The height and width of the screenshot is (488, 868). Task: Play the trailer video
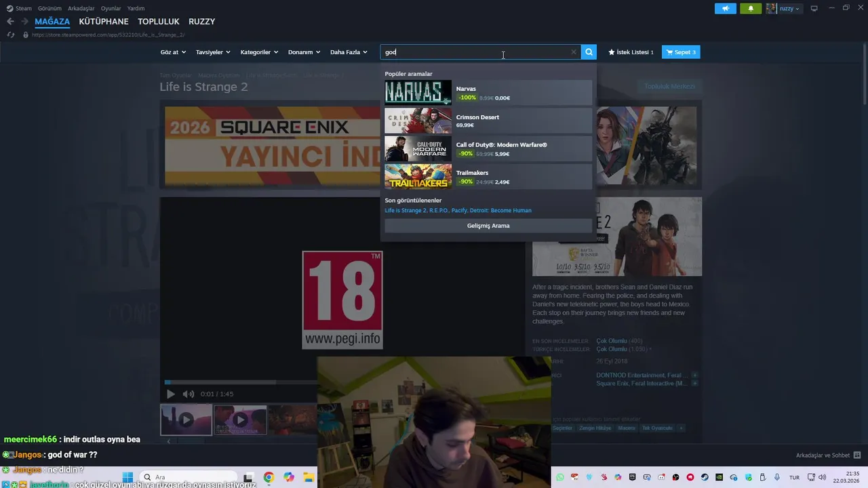pos(170,394)
